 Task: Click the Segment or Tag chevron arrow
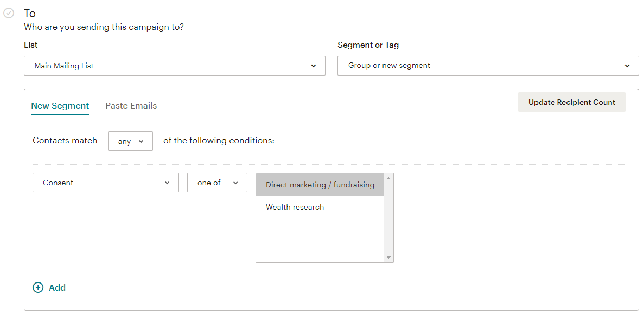[x=627, y=66]
